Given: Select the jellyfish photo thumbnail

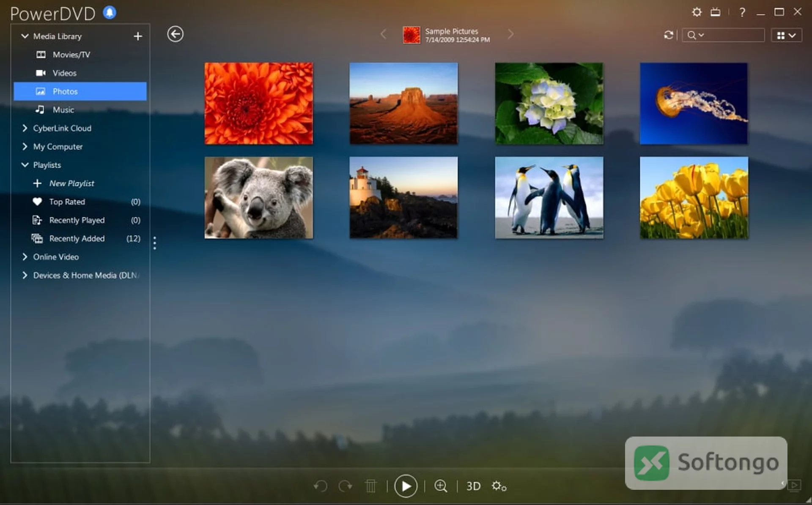Looking at the screenshot, I should [x=694, y=104].
